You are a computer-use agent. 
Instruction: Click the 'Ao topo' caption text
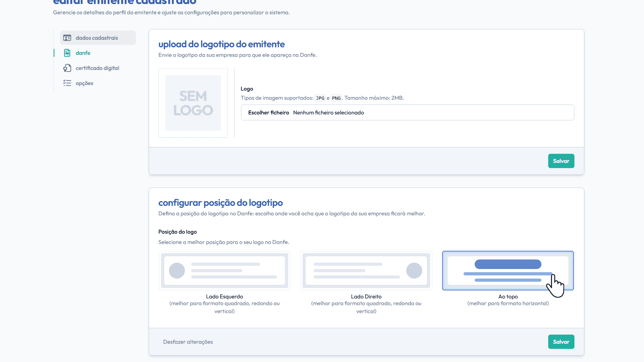point(508,296)
